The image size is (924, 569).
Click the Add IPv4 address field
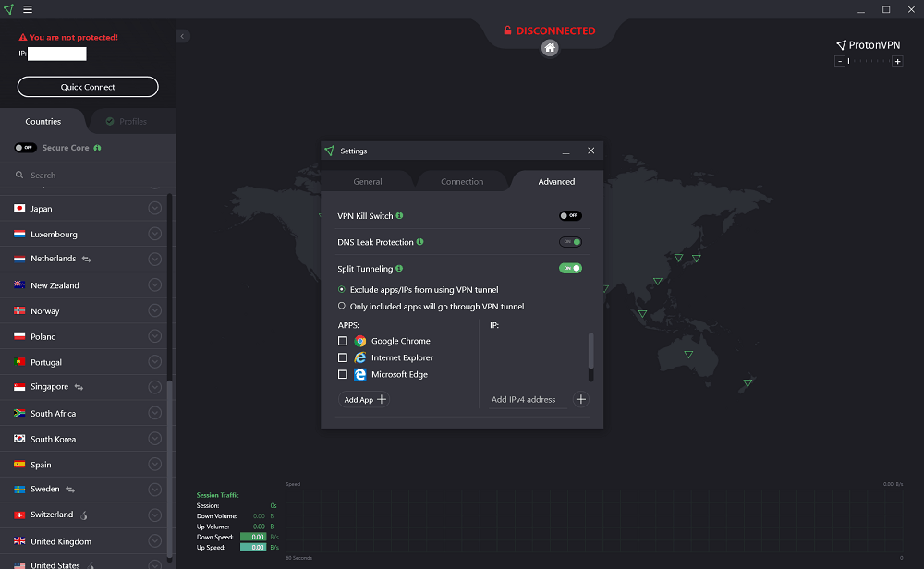[x=528, y=399]
